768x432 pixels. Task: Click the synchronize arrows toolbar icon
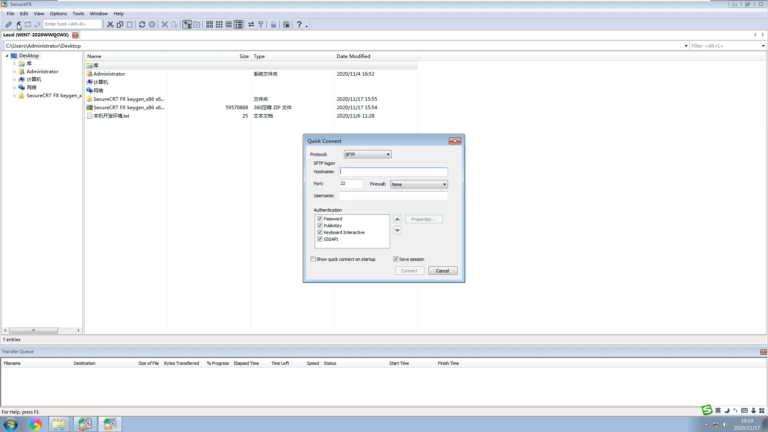tap(251, 24)
